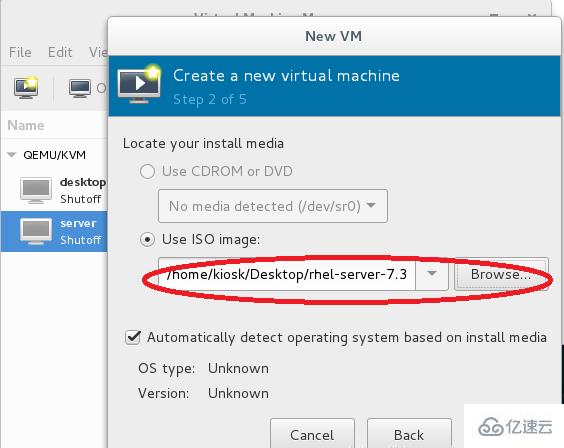Click the desktop VM monitor icon
The height and width of the screenshot is (448, 564).
[36, 190]
